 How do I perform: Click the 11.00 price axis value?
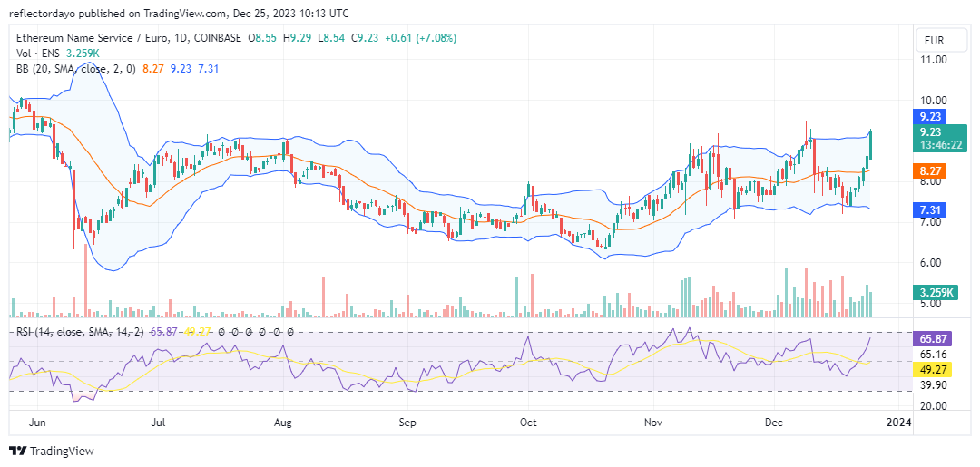pos(933,60)
